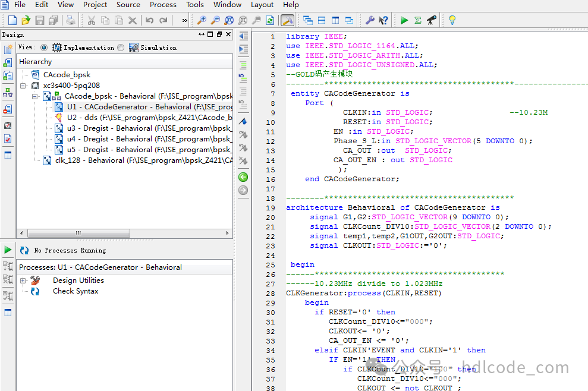Select the Implementation view radio button
The width and height of the screenshot is (588, 391).
(44, 48)
